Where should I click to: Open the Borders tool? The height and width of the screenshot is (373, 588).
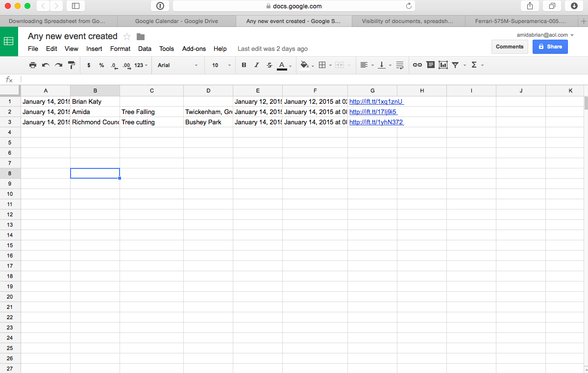coord(322,65)
